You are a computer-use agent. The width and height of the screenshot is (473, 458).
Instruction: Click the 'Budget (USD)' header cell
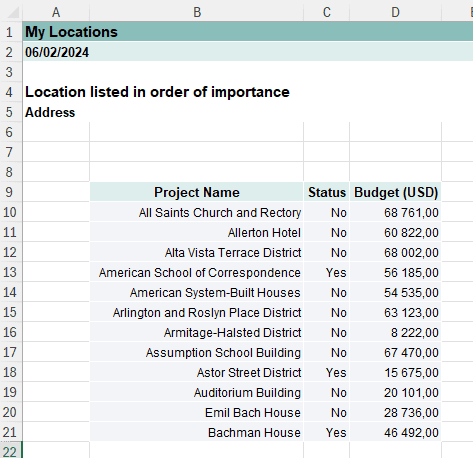pyautogui.click(x=395, y=192)
